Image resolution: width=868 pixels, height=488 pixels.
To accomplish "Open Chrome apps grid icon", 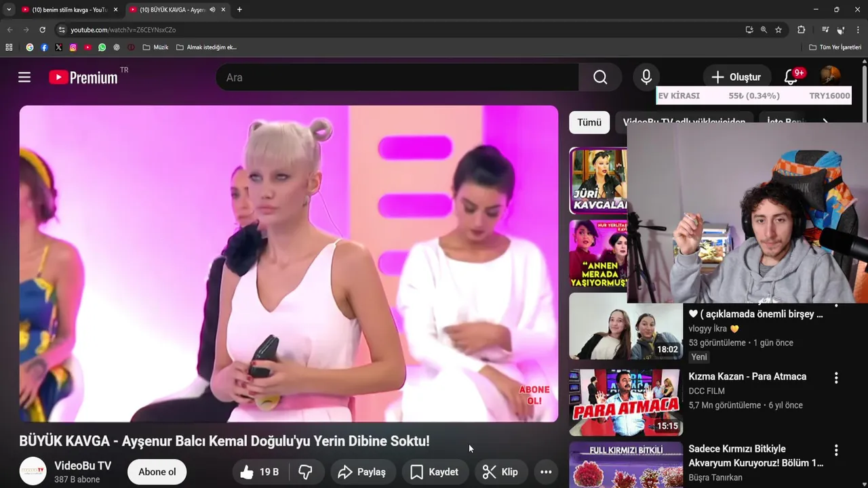I will (9, 47).
